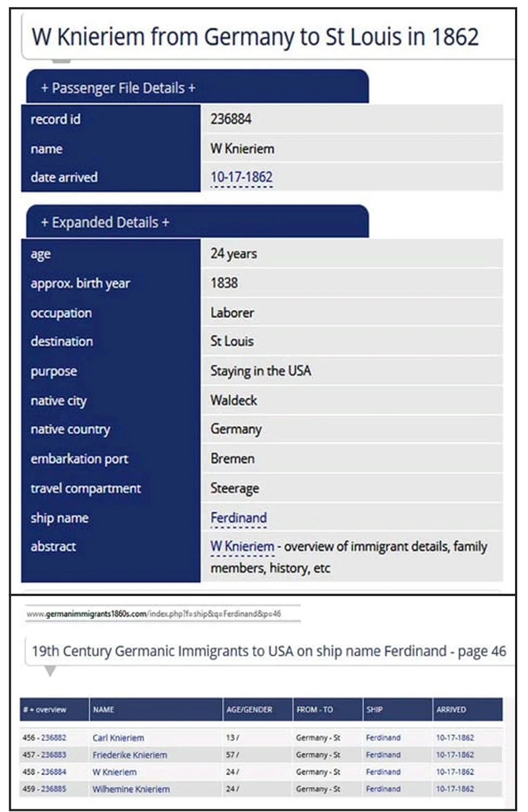Sort table by the NAME column header
The height and width of the screenshot is (812, 528).
click(104, 709)
